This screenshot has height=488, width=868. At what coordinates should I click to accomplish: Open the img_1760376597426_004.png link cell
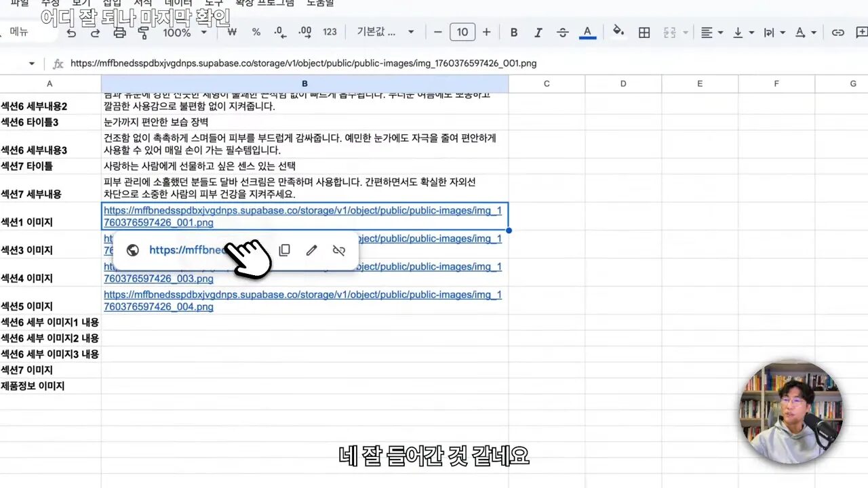pos(302,301)
